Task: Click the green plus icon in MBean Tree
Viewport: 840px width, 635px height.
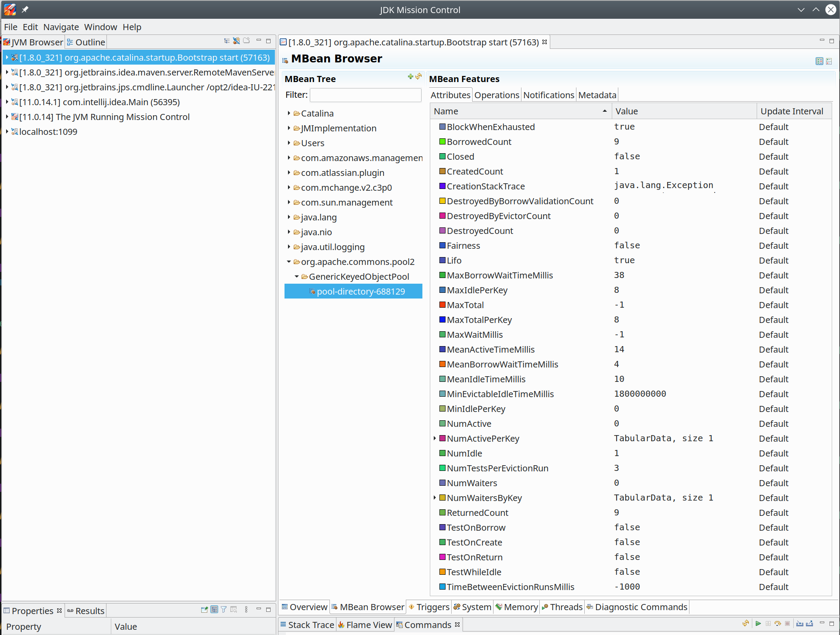Action: pos(410,77)
